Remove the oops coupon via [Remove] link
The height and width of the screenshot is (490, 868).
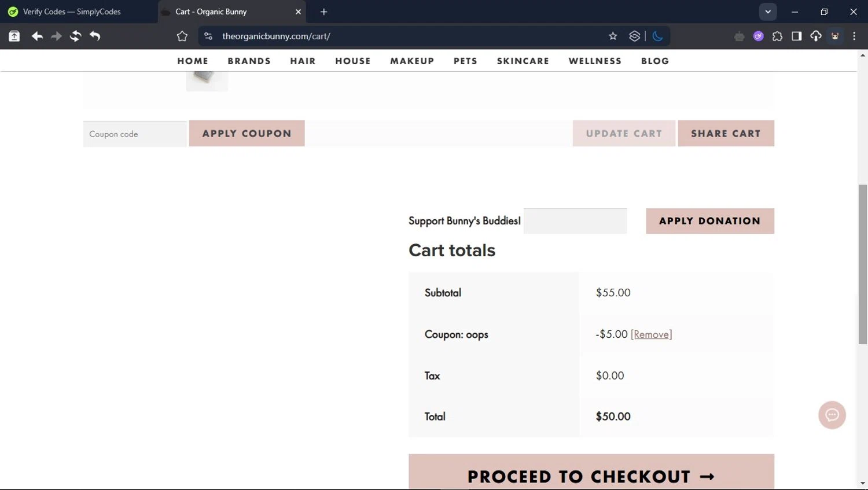click(651, 334)
